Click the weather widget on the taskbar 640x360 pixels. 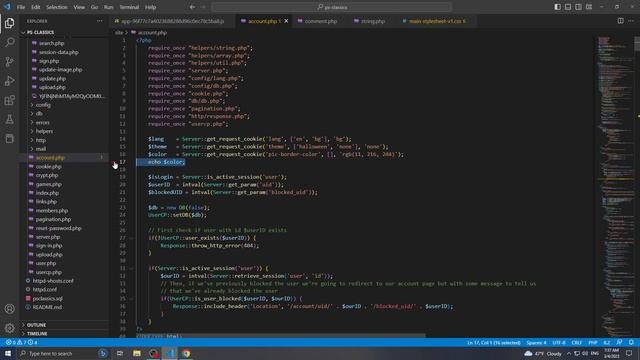(543, 353)
